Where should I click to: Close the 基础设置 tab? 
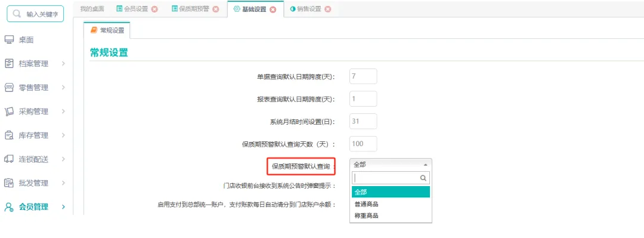[x=273, y=10]
